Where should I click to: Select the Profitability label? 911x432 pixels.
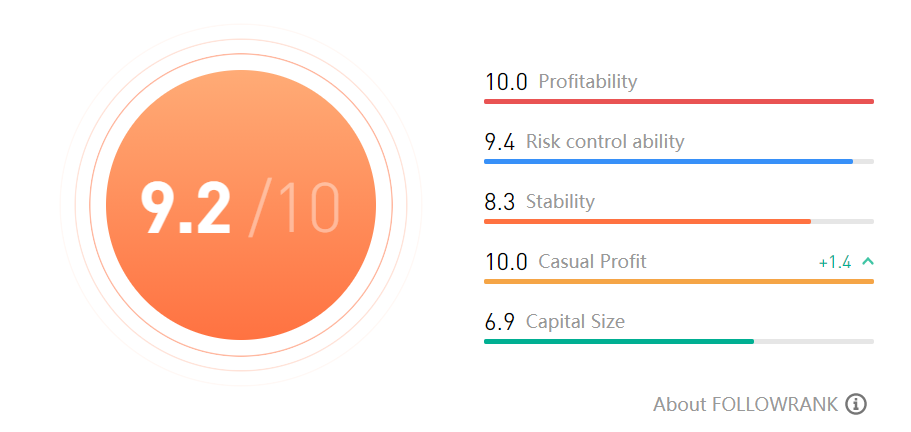587,82
